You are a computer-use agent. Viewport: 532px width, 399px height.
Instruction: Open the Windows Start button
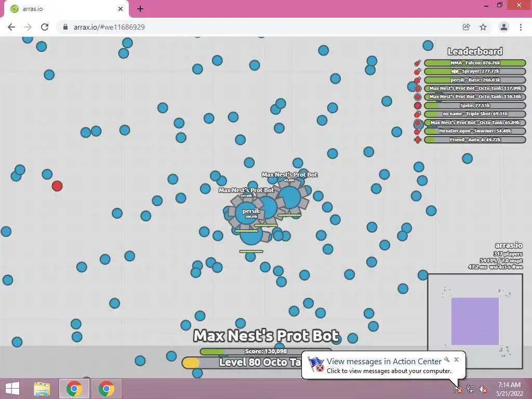[x=12, y=389]
